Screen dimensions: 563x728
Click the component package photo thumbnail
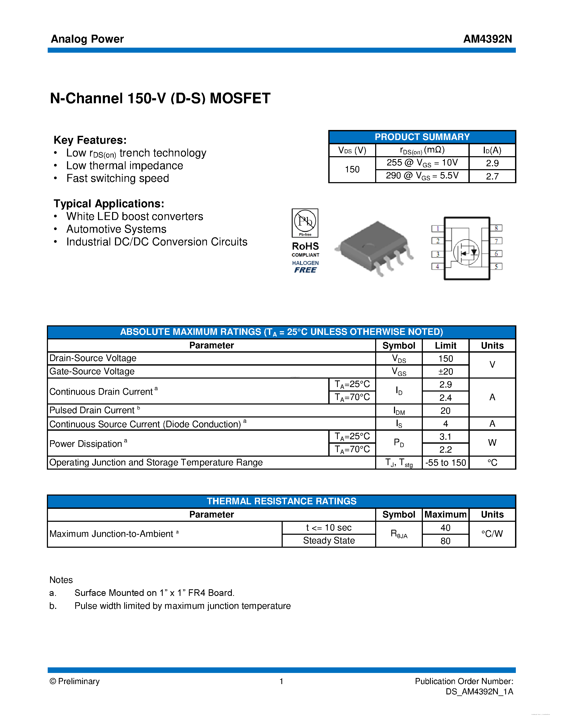pyautogui.click(x=375, y=237)
